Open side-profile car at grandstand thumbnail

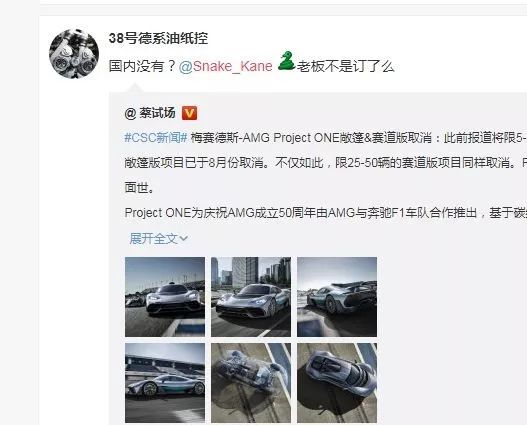click(165, 383)
